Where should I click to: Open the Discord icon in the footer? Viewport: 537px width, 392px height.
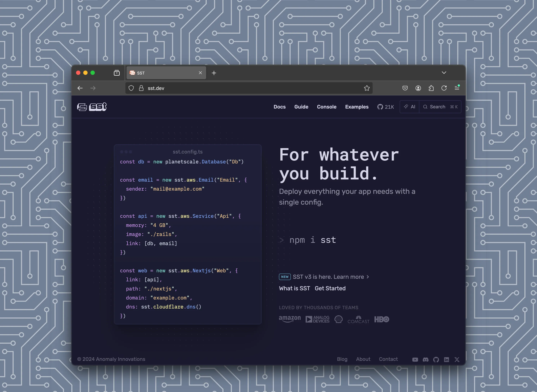425,359
